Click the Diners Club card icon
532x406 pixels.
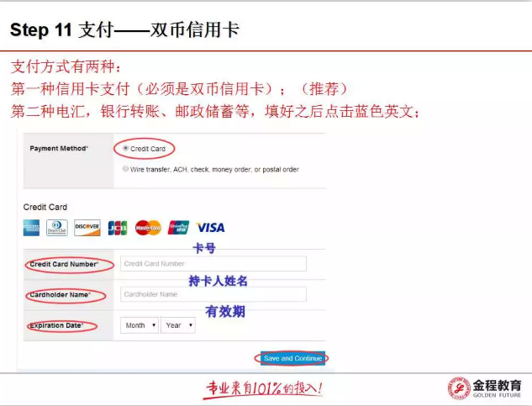(x=57, y=228)
